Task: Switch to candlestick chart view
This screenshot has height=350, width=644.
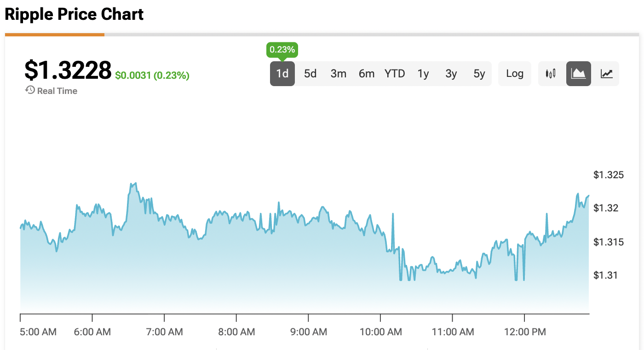Action: tap(551, 74)
